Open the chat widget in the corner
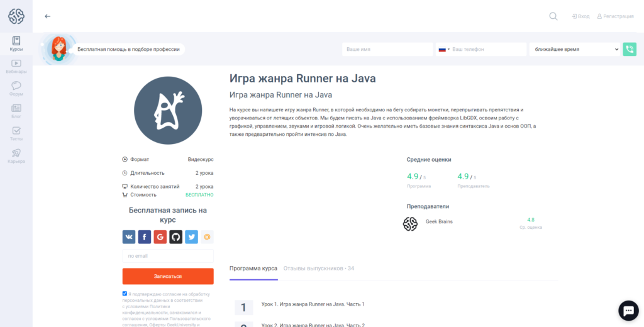Viewport: 644px width, 327px height. [628, 311]
